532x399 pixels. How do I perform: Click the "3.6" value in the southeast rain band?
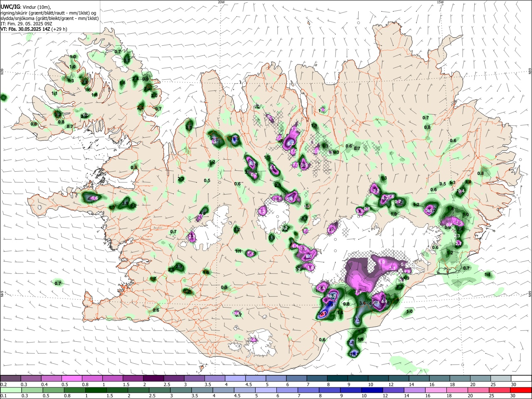(x=362, y=303)
